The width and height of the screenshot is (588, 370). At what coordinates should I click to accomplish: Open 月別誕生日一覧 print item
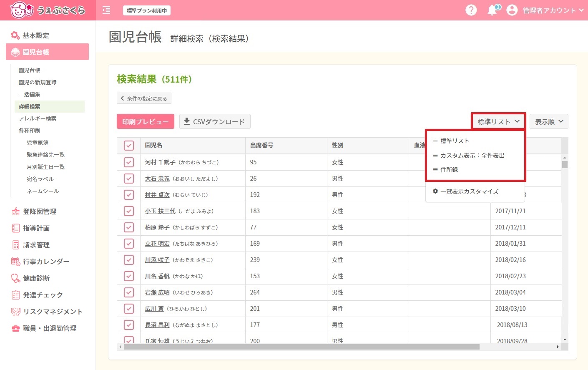coord(45,167)
